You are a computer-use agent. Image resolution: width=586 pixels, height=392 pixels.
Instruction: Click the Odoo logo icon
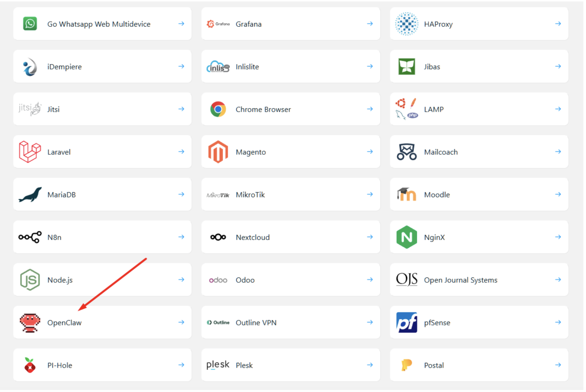[218, 280]
